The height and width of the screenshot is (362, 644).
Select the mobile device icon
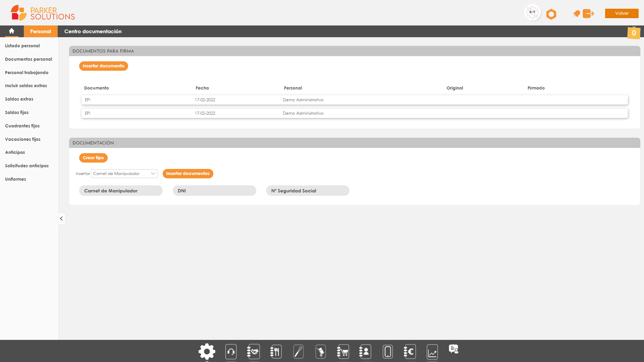point(387,351)
